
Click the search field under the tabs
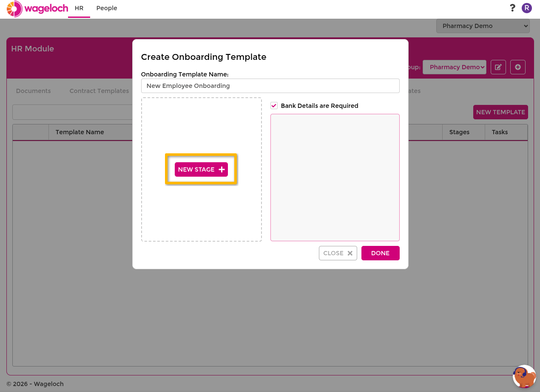(72, 112)
